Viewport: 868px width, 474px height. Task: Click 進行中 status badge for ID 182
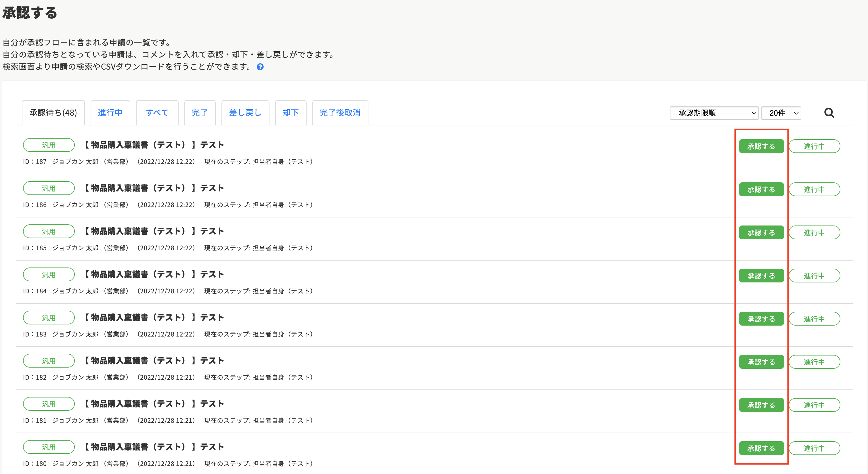(x=814, y=362)
